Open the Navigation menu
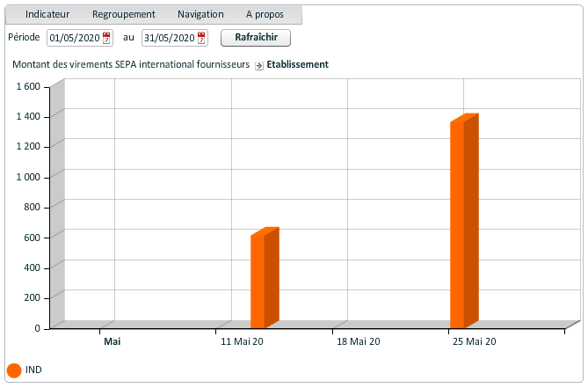Image resolution: width=588 pixels, height=388 pixels. (x=200, y=15)
